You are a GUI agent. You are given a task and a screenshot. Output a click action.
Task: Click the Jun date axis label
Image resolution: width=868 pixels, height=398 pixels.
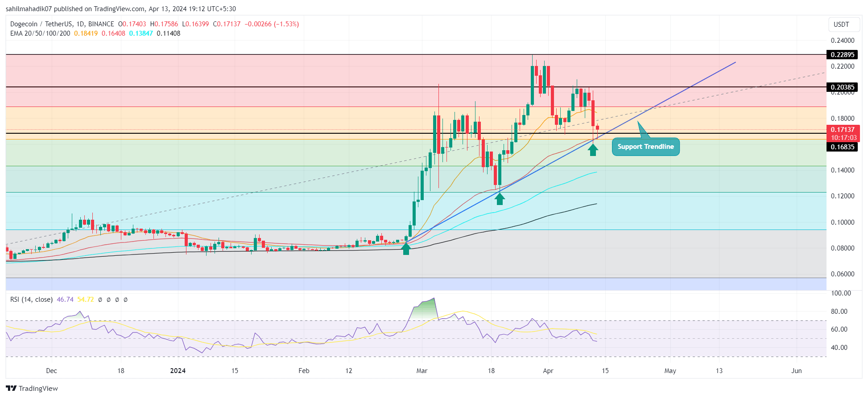pyautogui.click(x=797, y=371)
